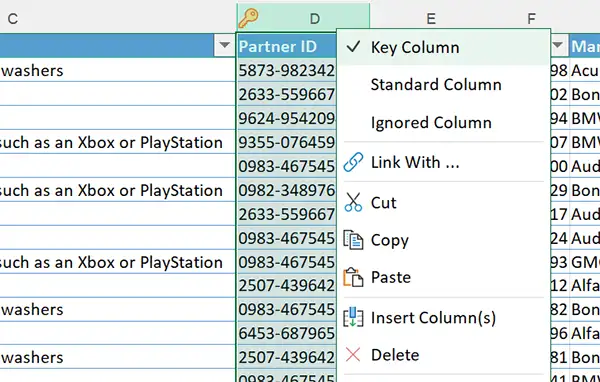The height and width of the screenshot is (382, 600).
Task: Click the cell reading '96 Alfa'
Action: (x=575, y=333)
